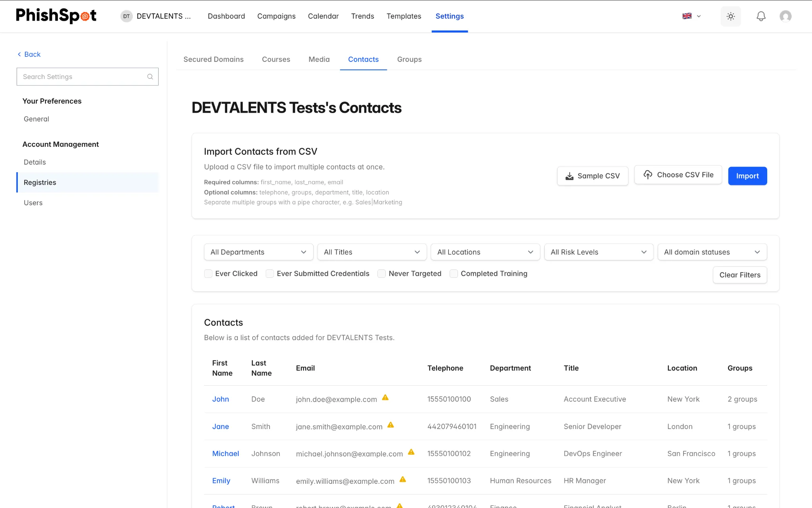
Task: Switch to the Secured Domains tab
Action: tap(213, 60)
